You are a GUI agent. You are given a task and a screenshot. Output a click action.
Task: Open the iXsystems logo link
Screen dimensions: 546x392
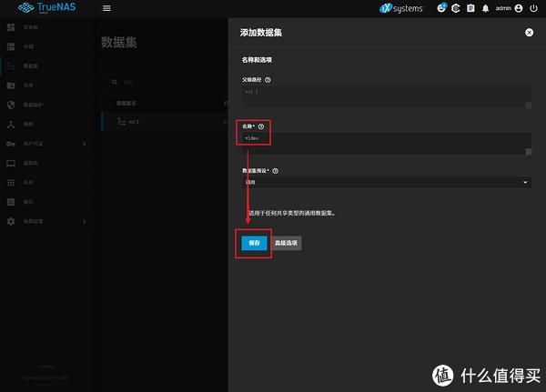point(401,8)
